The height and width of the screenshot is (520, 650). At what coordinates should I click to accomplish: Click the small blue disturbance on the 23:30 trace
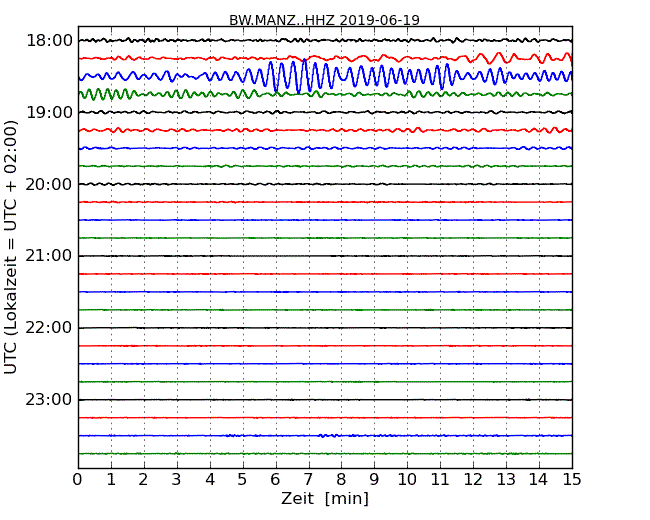pyautogui.click(x=328, y=435)
